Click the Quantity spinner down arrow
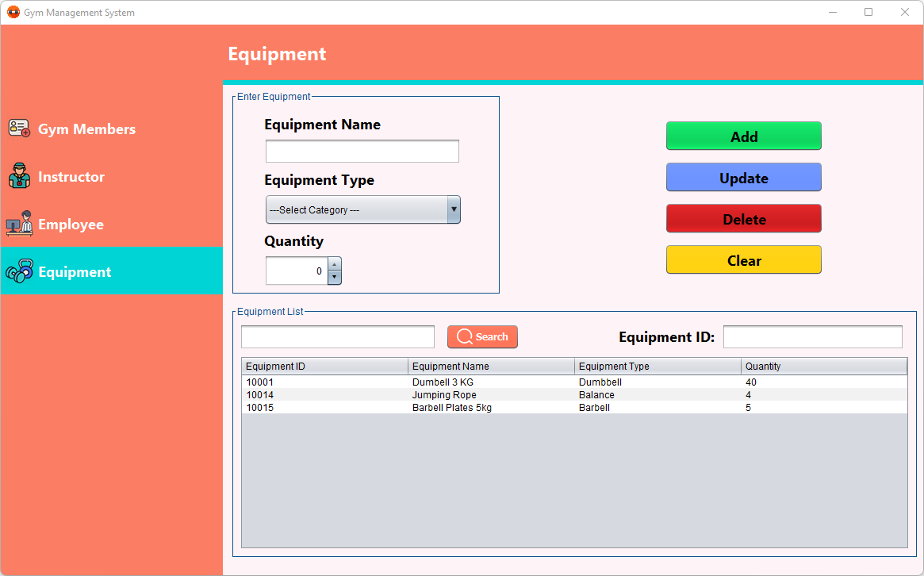The width and height of the screenshot is (924, 576). pyautogui.click(x=335, y=277)
